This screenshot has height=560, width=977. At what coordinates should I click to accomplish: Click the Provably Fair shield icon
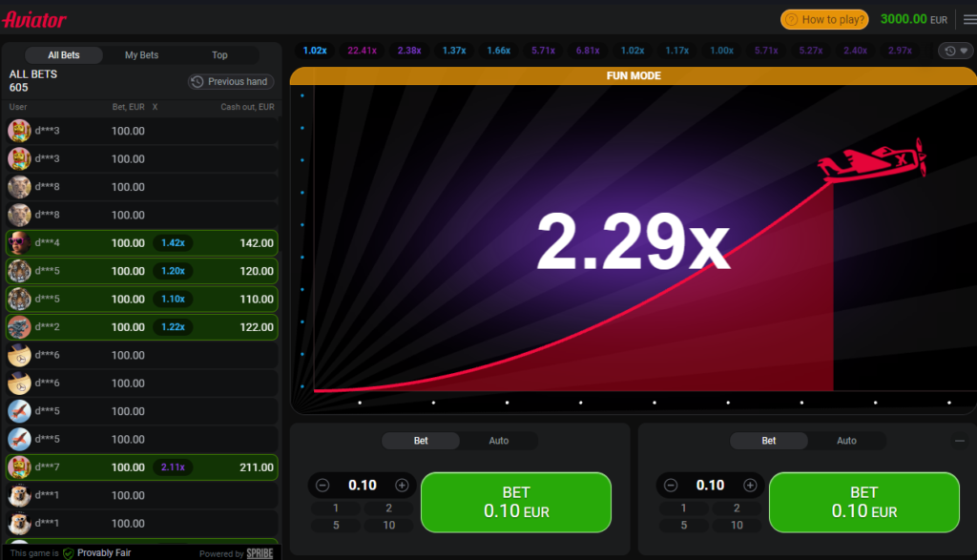point(69,553)
